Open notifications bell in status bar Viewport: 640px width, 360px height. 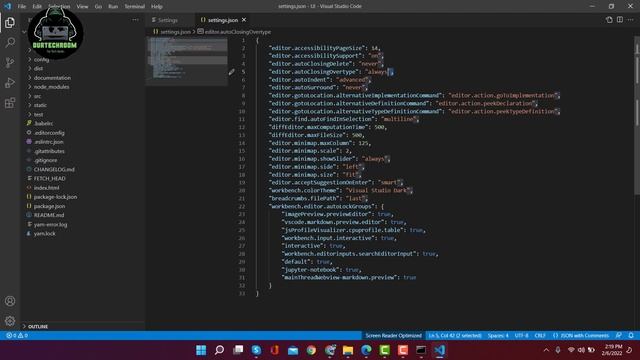tap(631, 336)
